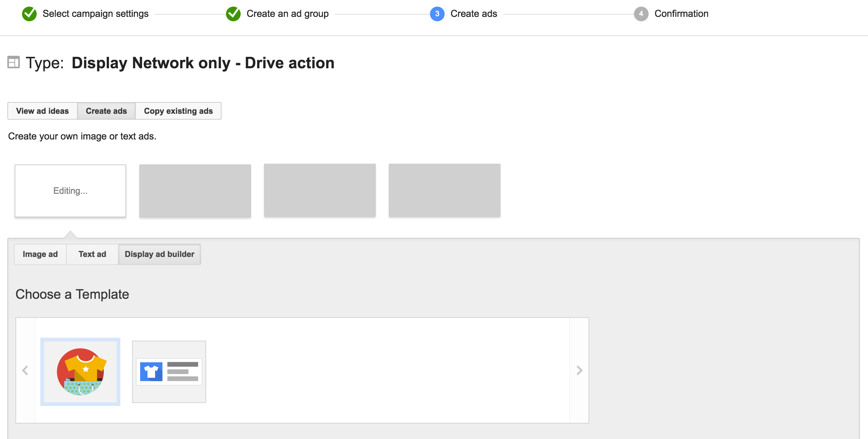Image resolution: width=868 pixels, height=439 pixels.
Task: Switch to the Create ads tab
Action: (x=106, y=111)
